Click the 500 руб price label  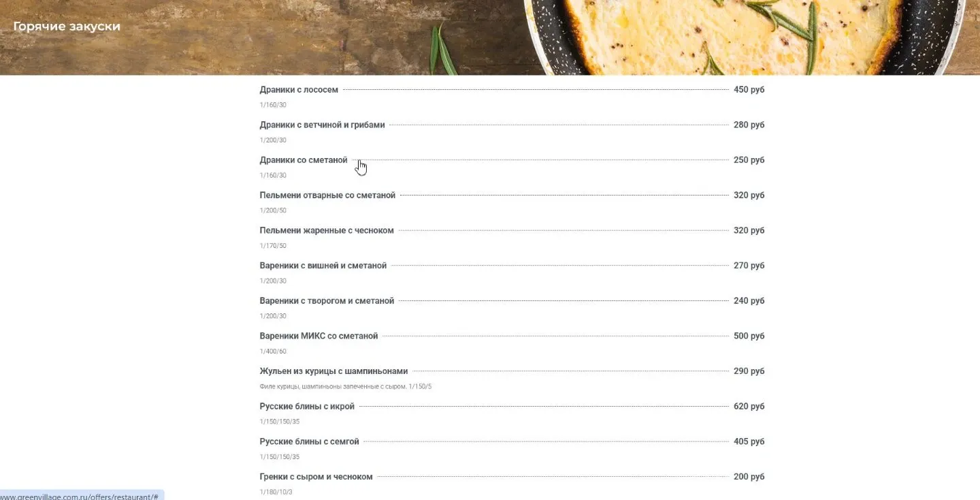749,337
